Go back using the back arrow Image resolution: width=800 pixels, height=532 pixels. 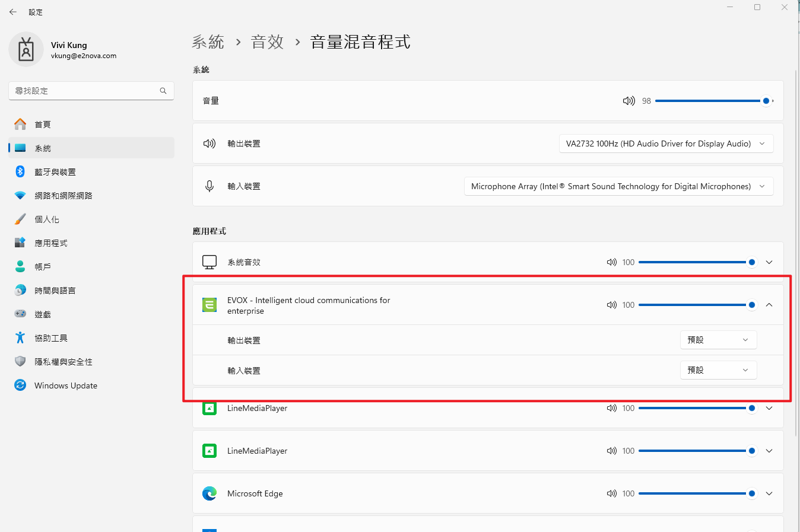click(13, 12)
